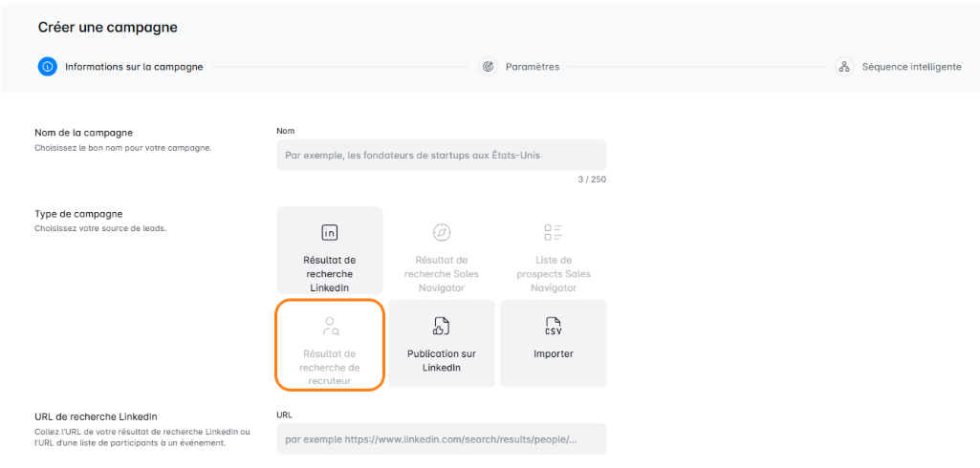Open the 'Informations sur la campagne' step
980x468 pixels.
click(134, 67)
